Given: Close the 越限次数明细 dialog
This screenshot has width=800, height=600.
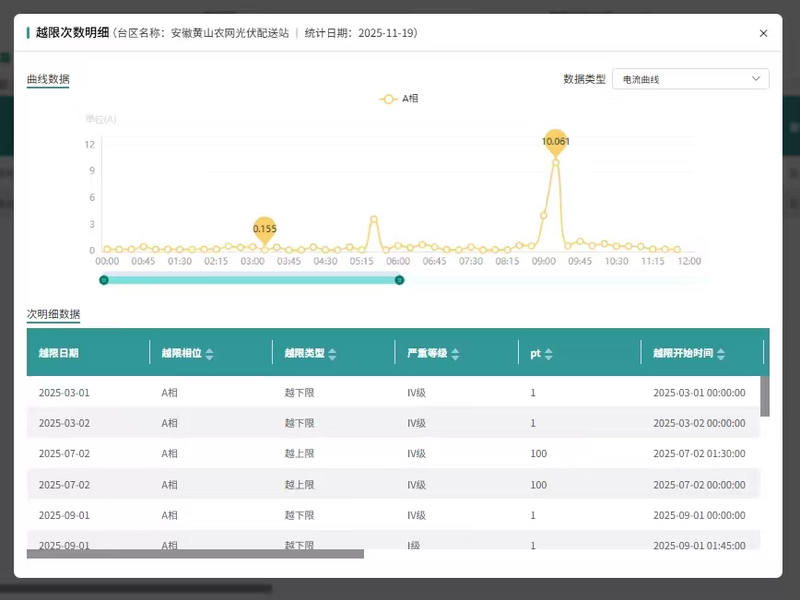Looking at the screenshot, I should (x=763, y=33).
